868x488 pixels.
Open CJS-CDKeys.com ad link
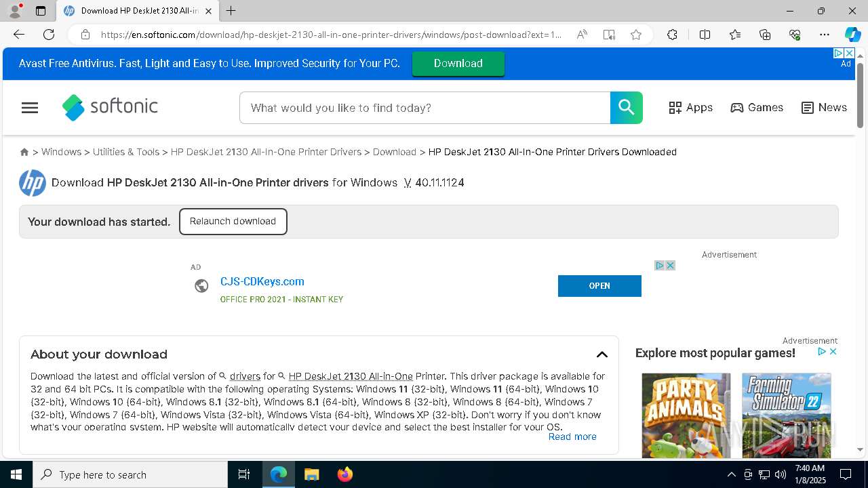click(x=262, y=282)
